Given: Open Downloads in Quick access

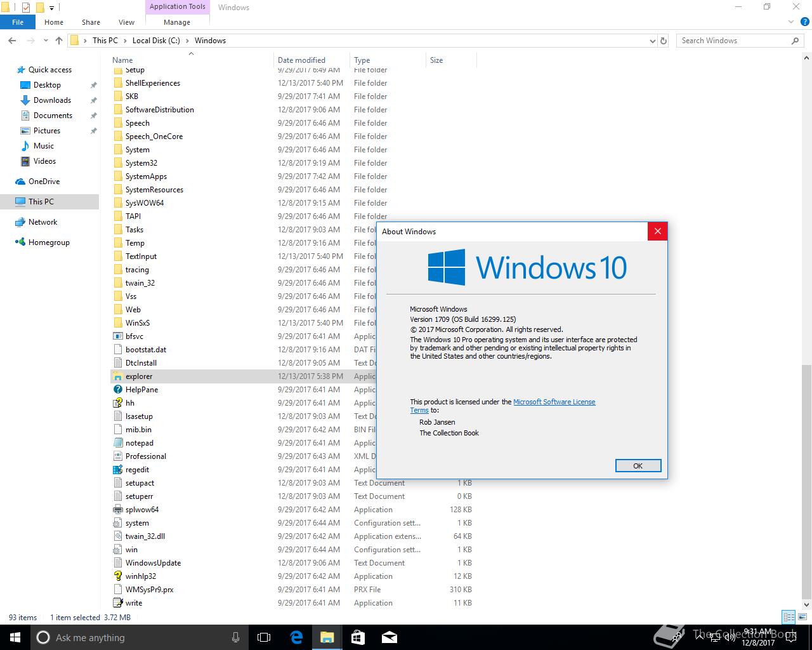Looking at the screenshot, I should (52, 100).
